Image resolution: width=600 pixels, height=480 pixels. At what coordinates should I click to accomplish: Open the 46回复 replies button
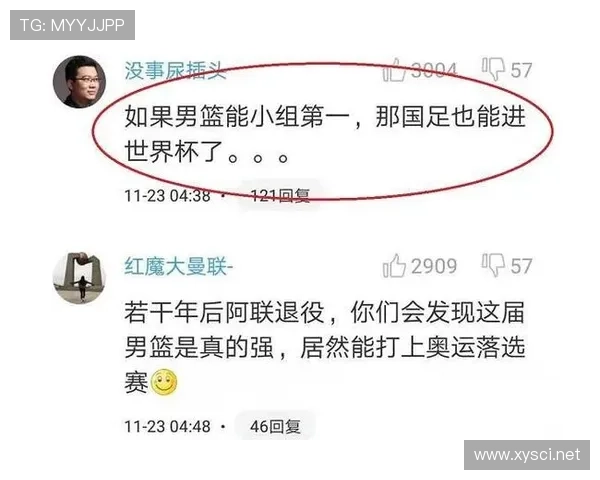tap(275, 426)
